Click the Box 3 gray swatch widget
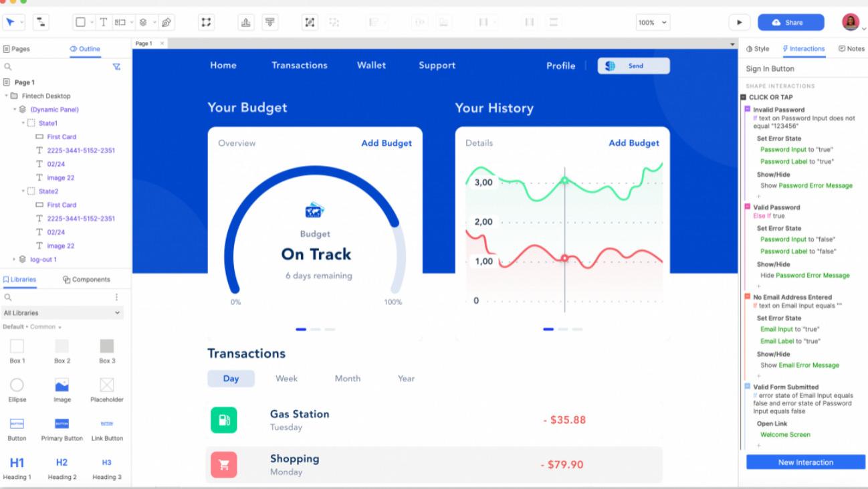 (x=107, y=346)
